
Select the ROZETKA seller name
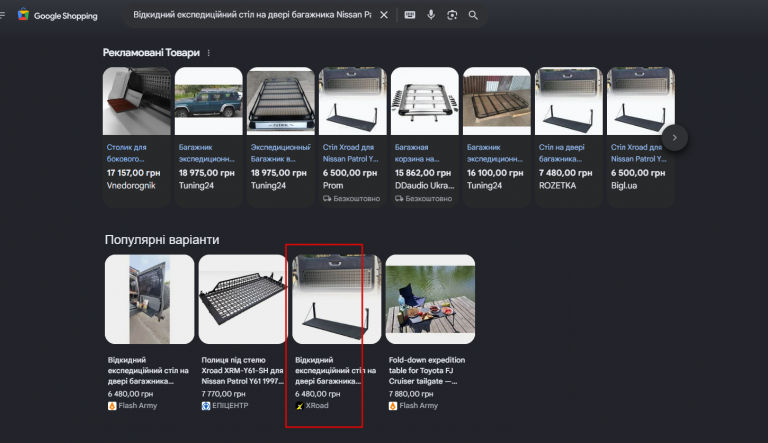[557, 186]
